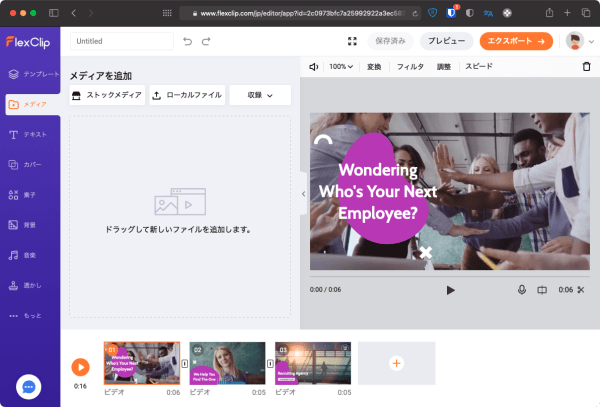Show the browser tab overview

(x=586, y=13)
